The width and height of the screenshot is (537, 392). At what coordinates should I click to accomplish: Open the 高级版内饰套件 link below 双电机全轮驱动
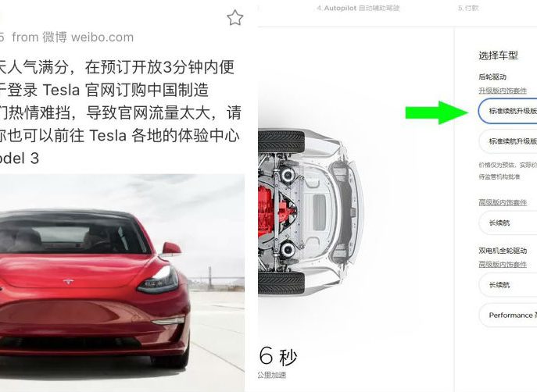click(503, 264)
